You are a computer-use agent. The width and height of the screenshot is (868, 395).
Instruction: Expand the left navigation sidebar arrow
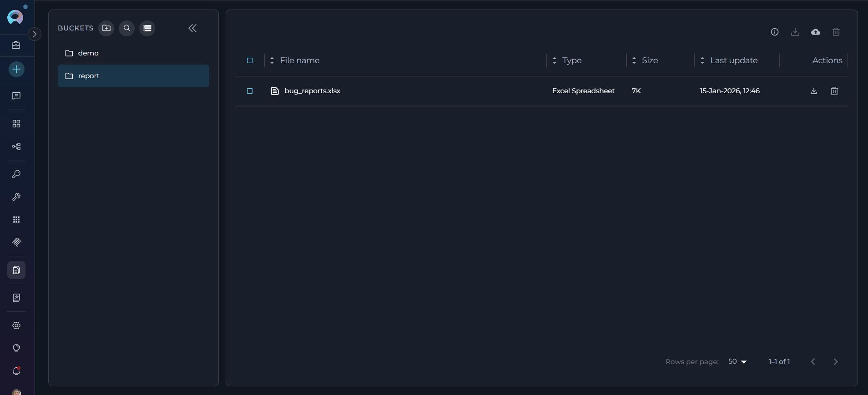(x=35, y=34)
